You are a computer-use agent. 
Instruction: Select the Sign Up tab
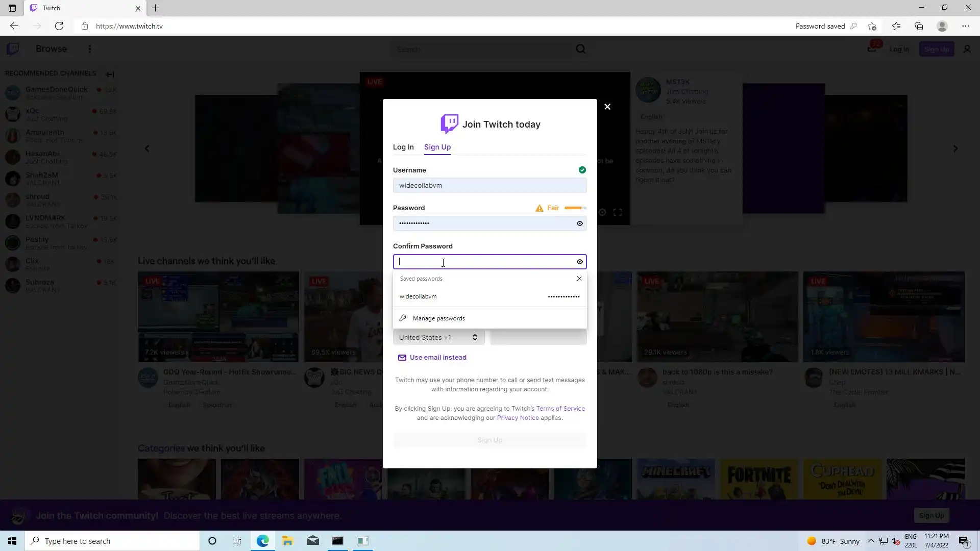pyautogui.click(x=437, y=147)
